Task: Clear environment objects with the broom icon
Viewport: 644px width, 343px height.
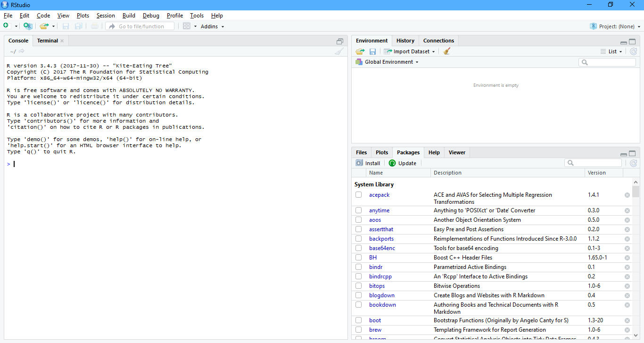Action: [x=447, y=51]
